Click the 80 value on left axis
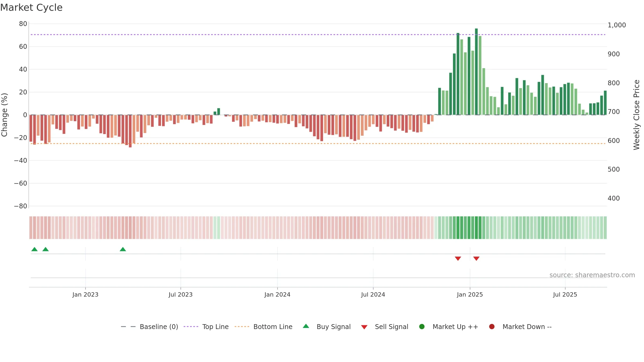Screen dimensions: 644x362 [23, 24]
